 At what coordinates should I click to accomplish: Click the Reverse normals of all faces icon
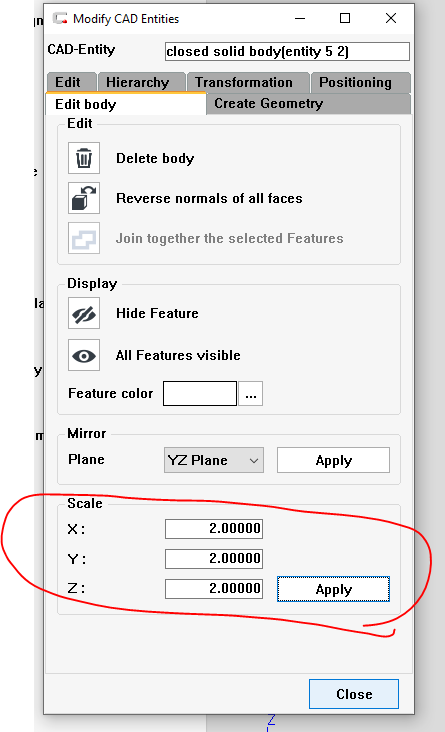tap(84, 198)
